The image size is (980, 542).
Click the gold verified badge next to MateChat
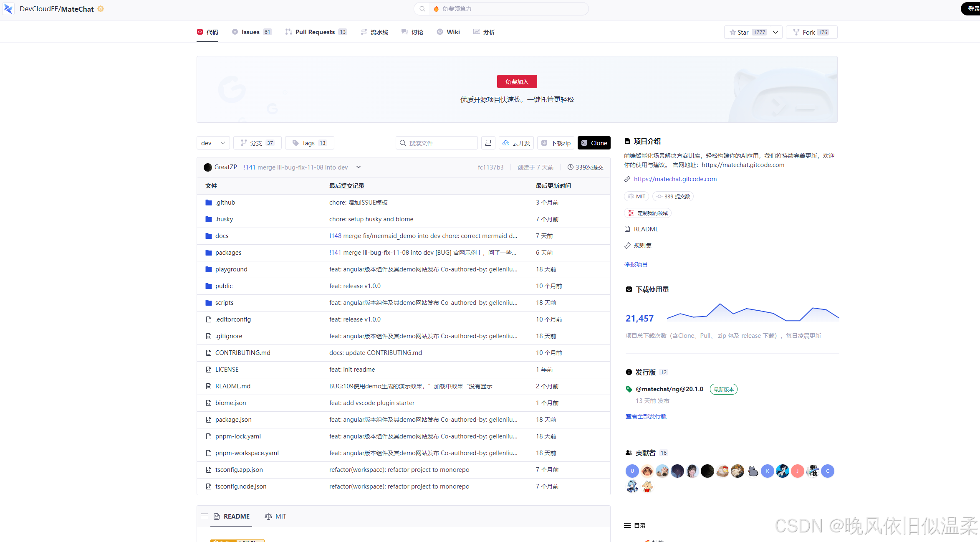click(x=101, y=9)
